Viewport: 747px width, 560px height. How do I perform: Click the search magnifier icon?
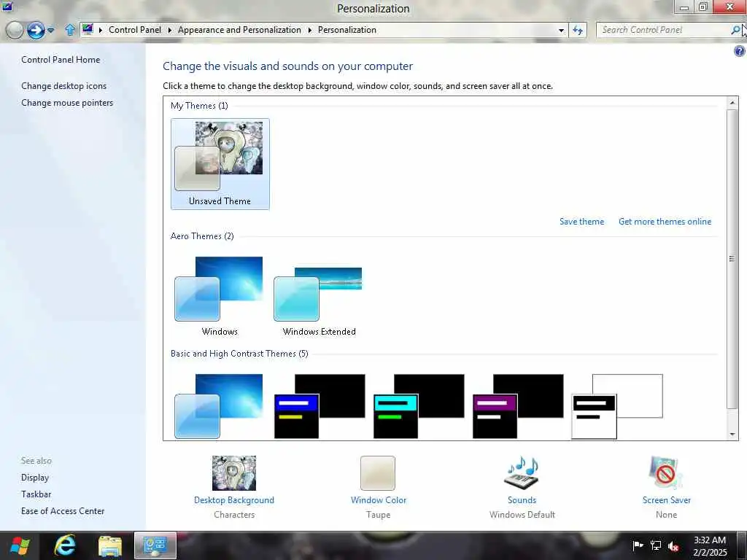(735, 30)
